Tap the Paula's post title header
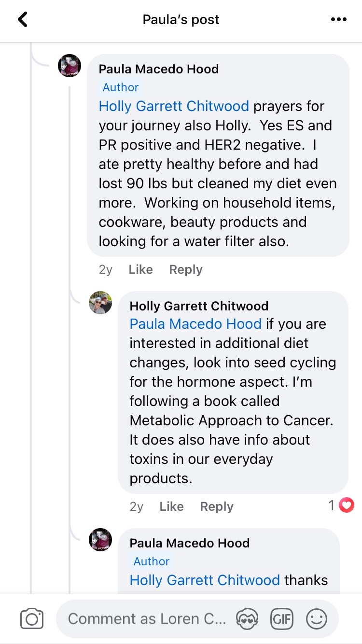This screenshot has width=362, height=644. [x=181, y=19]
